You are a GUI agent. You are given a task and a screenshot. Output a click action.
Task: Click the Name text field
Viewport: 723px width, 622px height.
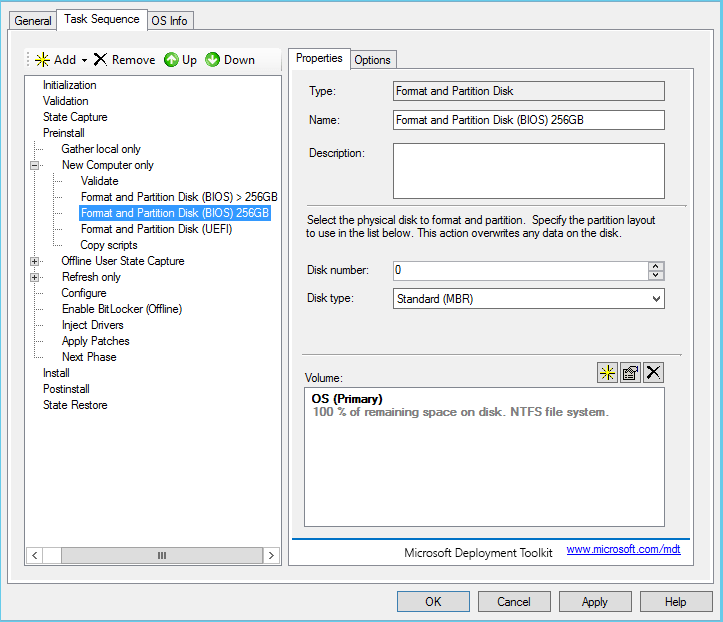click(528, 120)
